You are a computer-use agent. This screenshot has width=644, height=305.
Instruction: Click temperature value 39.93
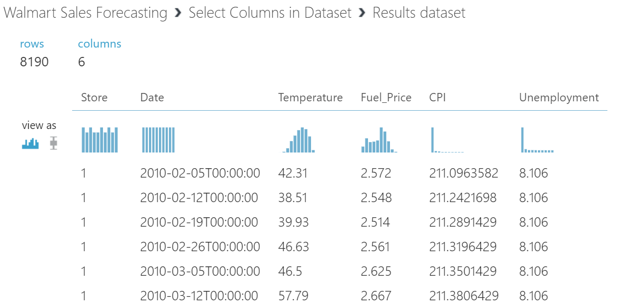coord(293,222)
